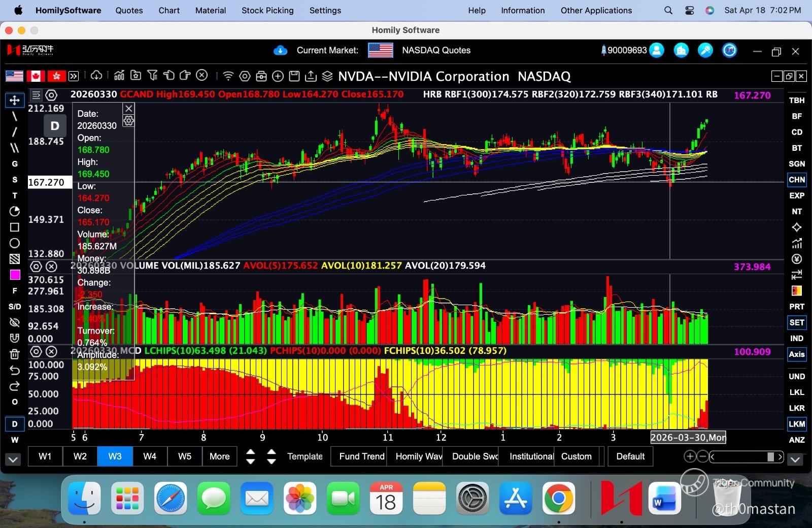Open the Chart menu
The image size is (812, 528).
pos(169,10)
